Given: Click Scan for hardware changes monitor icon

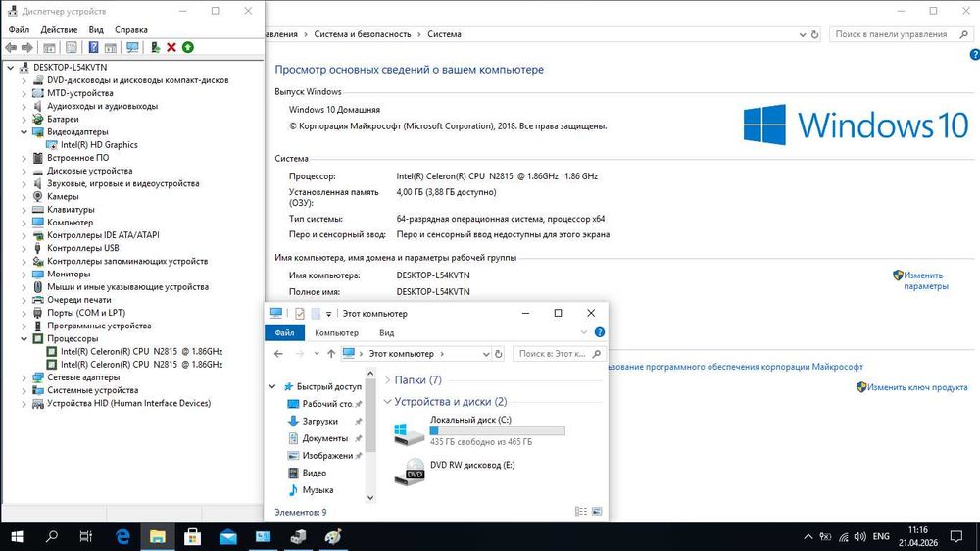Looking at the screenshot, I should coord(132,47).
